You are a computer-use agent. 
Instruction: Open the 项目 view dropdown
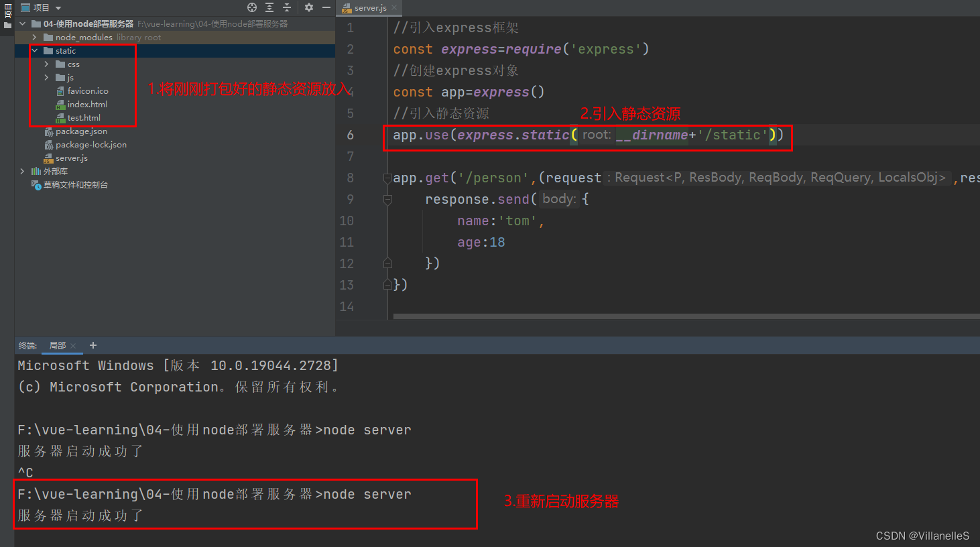58,8
